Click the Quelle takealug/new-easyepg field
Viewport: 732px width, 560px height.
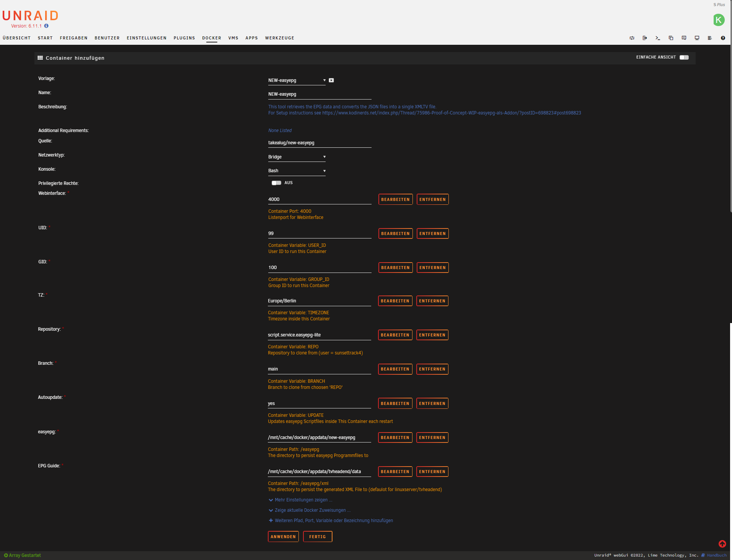[320, 143]
